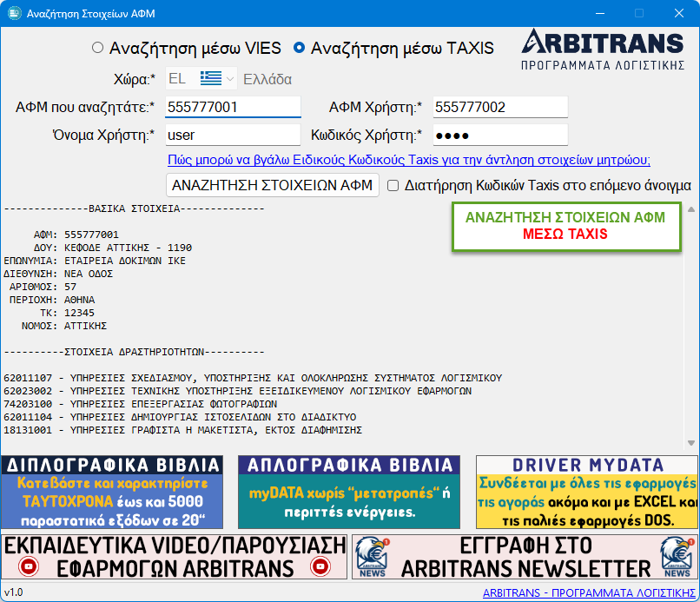Click the ΔΟΥ: ΚΕΦΟΔΕ ΑΤΤΙΚΗΣ - 1190 line
The width and height of the screenshot is (700, 602).
tap(113, 248)
